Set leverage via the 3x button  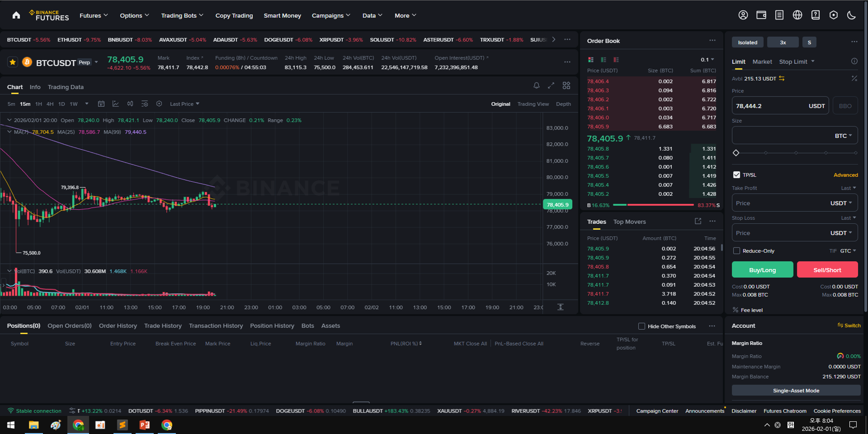coord(783,42)
